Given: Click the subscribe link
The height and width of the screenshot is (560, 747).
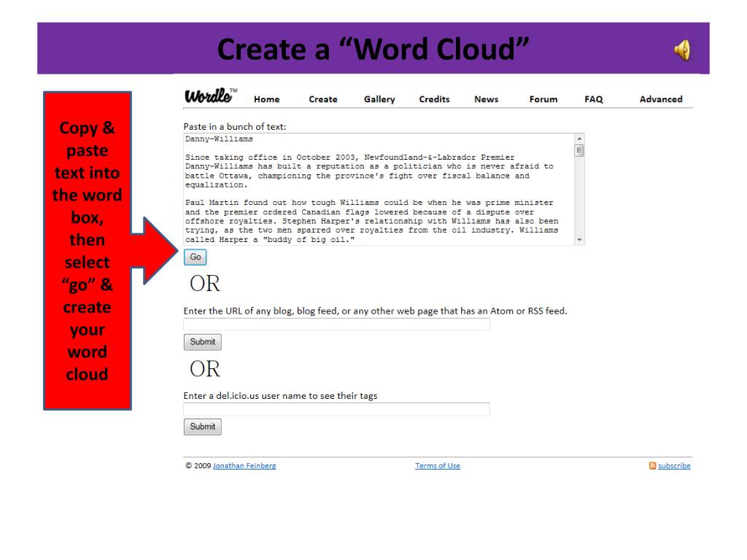Looking at the screenshot, I should pos(674,466).
